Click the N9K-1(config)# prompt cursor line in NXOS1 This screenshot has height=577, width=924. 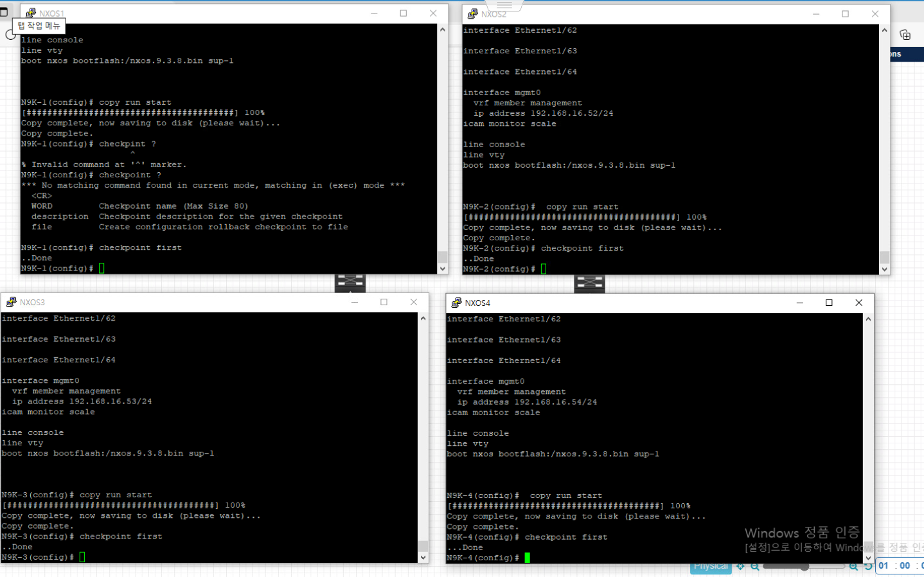click(62, 269)
